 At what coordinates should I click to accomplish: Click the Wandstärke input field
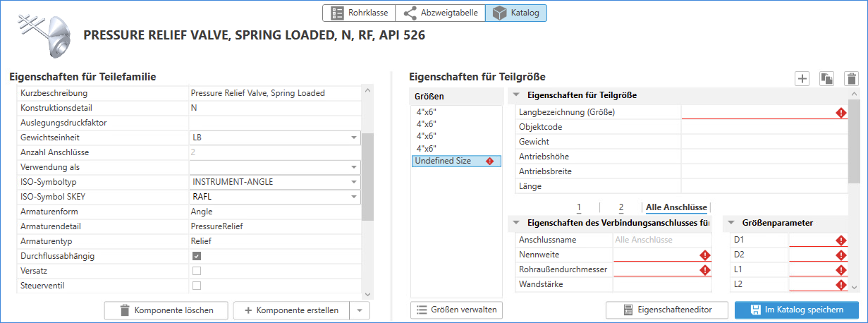[662, 284]
